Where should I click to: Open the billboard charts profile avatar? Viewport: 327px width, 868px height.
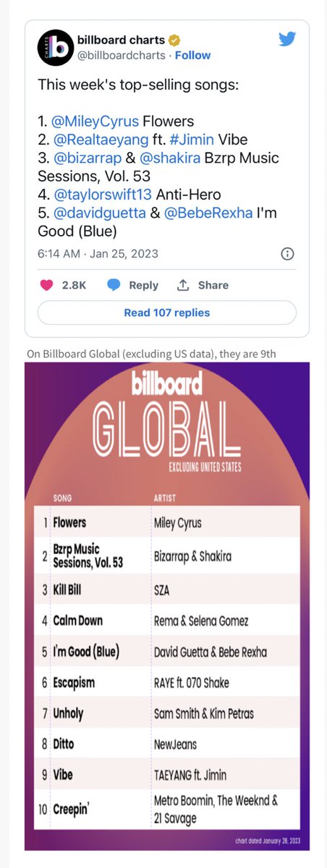(x=54, y=48)
